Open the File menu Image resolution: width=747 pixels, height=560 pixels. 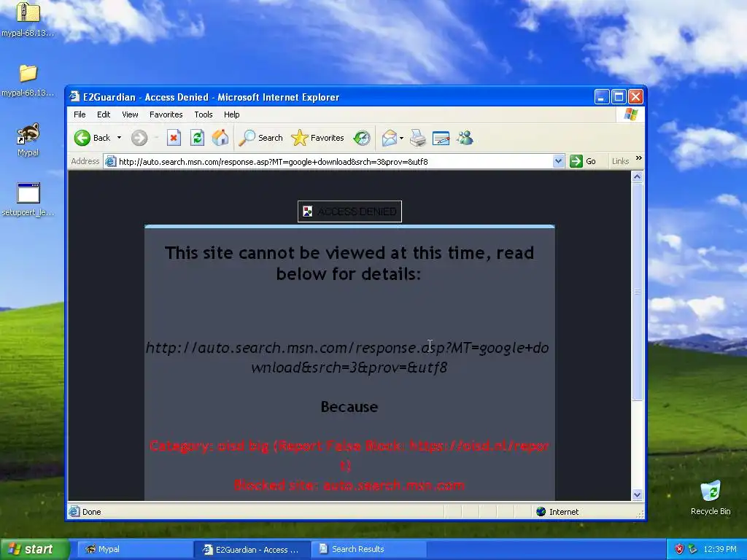coord(80,114)
